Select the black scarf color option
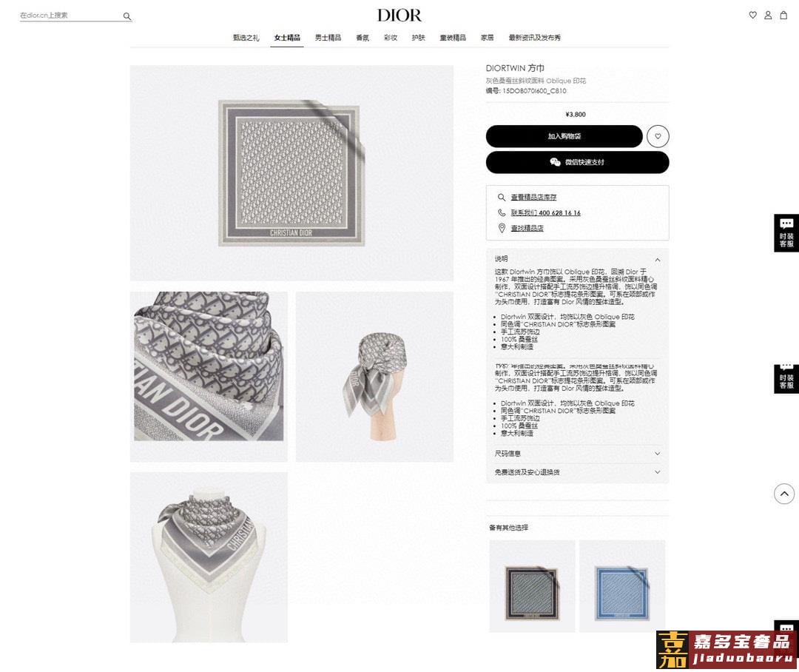Image resolution: width=799 pixels, height=672 pixels. click(x=532, y=586)
